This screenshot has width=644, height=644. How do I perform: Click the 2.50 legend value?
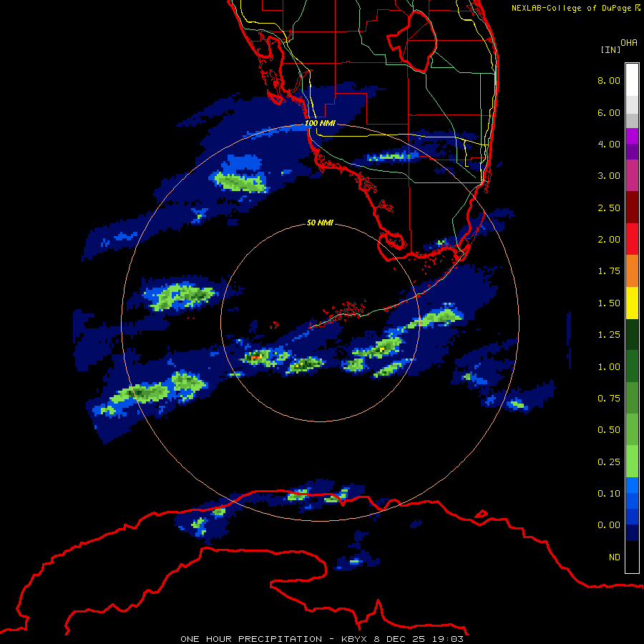(x=609, y=208)
